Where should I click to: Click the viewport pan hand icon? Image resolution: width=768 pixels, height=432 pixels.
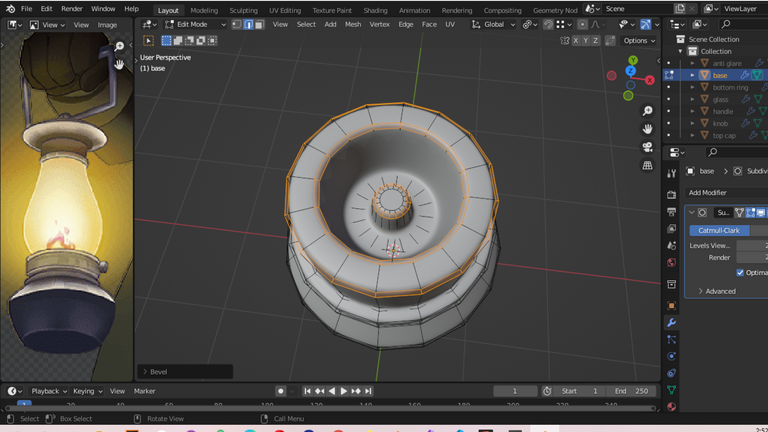click(x=648, y=129)
